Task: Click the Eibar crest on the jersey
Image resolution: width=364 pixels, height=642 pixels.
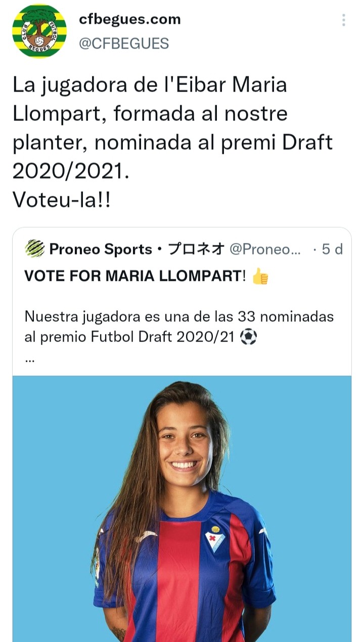Action: [x=214, y=540]
